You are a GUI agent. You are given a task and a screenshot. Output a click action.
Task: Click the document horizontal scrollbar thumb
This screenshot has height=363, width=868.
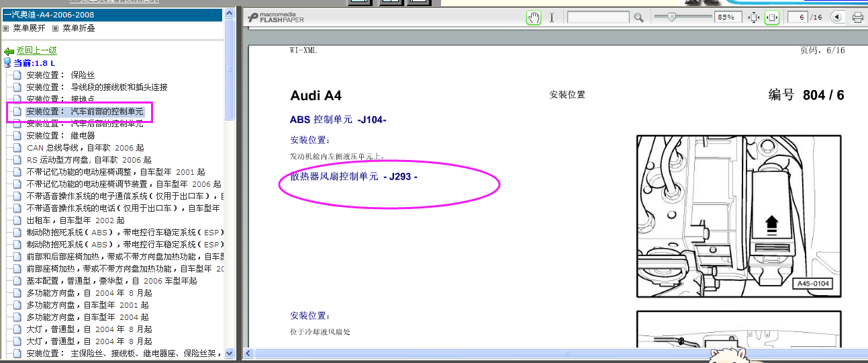click(x=566, y=353)
